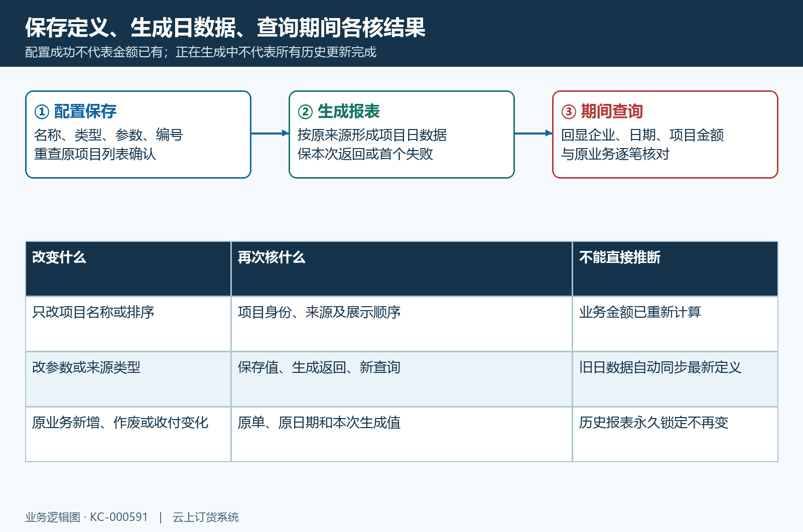
Task: Select the cell 旧日数据自动同步最新定义
Action: pos(675,379)
